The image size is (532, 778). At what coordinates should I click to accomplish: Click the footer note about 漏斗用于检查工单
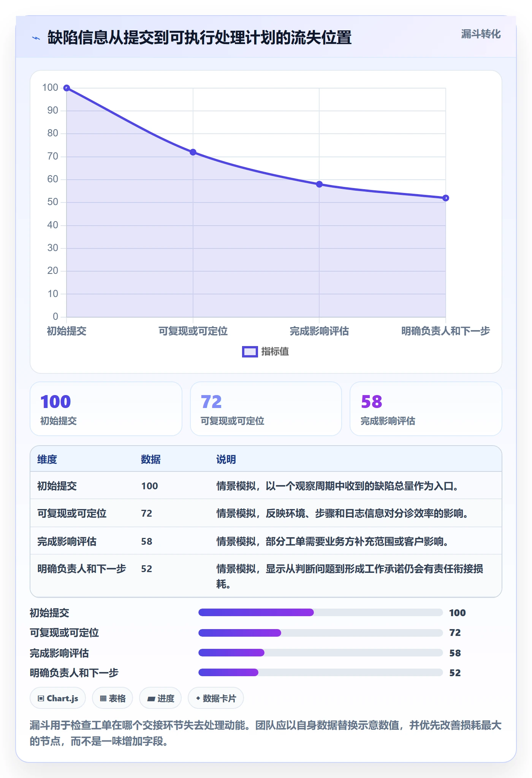click(x=266, y=733)
